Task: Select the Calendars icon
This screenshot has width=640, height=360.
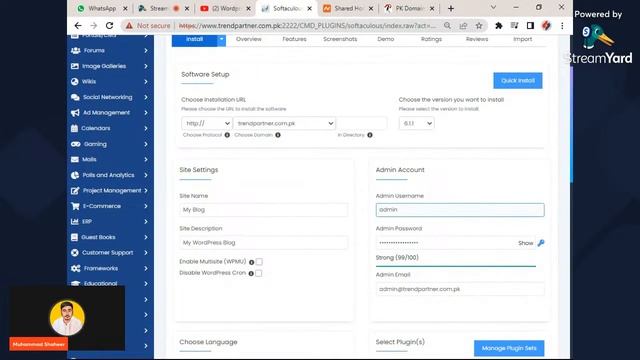Action: [74, 128]
